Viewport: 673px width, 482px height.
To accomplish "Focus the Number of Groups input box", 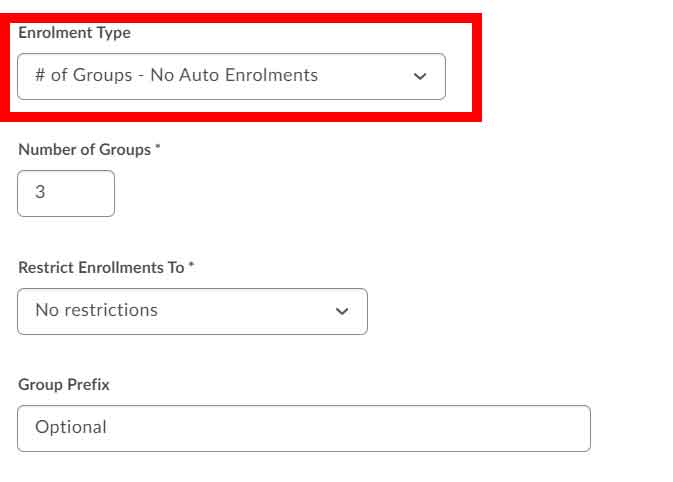I will [66, 193].
